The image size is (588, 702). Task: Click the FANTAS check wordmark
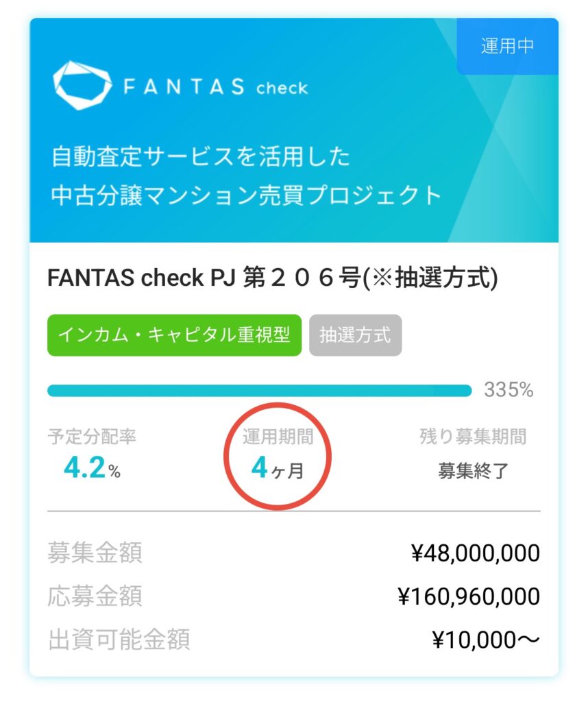click(x=216, y=86)
